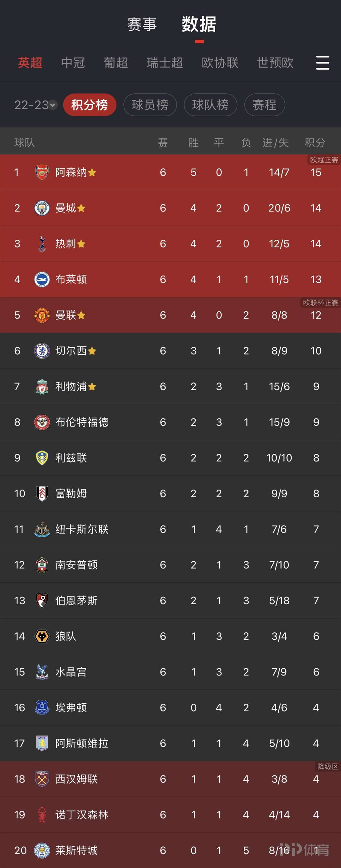Show the 球队榜 team rankings
This screenshot has height=868, width=341.
click(x=210, y=105)
